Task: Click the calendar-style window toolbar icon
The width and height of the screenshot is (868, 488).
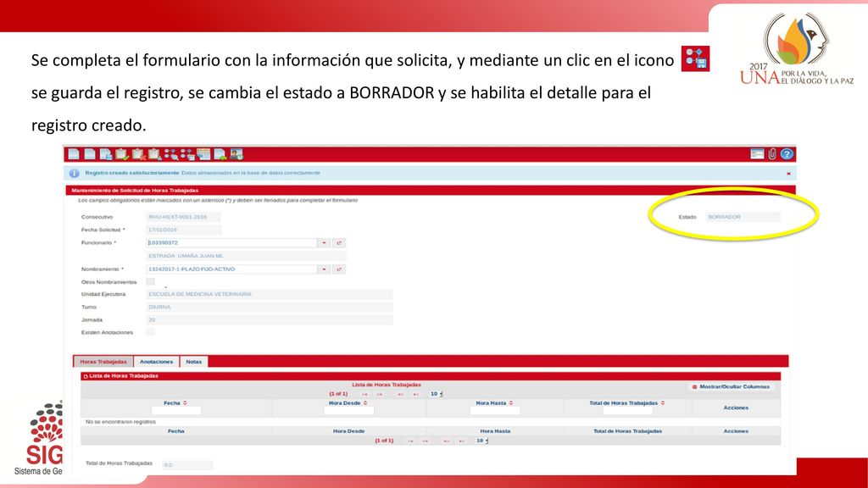Action: click(x=203, y=154)
